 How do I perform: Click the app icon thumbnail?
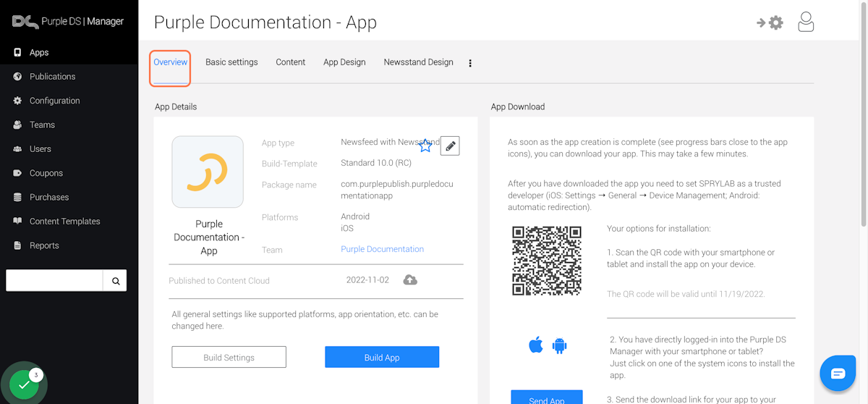pos(208,172)
